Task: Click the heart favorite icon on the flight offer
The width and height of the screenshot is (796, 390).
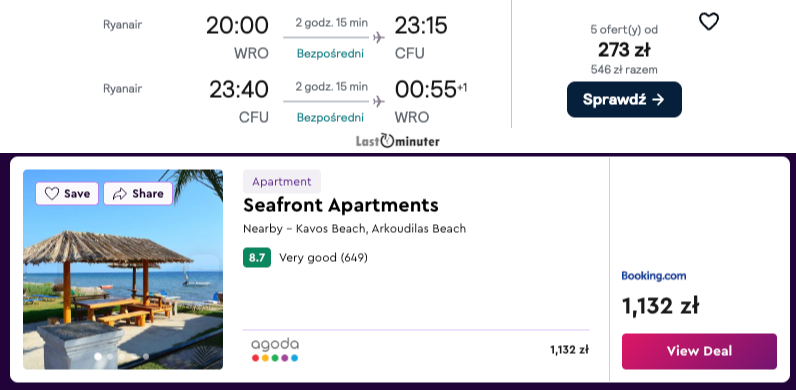Action: click(709, 22)
